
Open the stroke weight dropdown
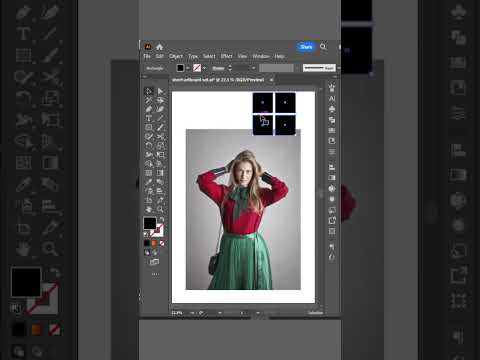[253, 68]
